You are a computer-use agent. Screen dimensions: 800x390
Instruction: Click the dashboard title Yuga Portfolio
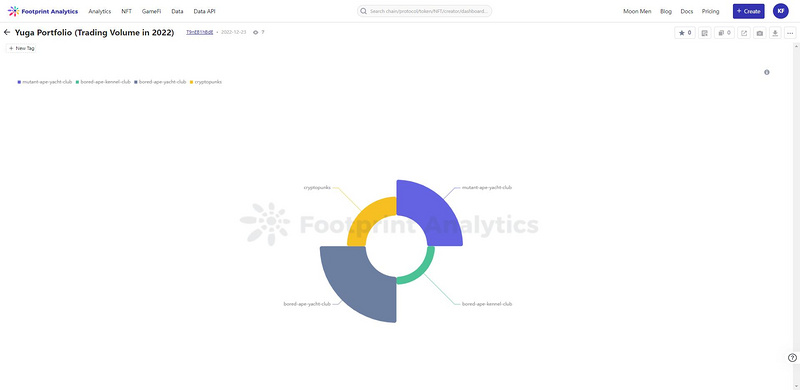click(x=94, y=32)
